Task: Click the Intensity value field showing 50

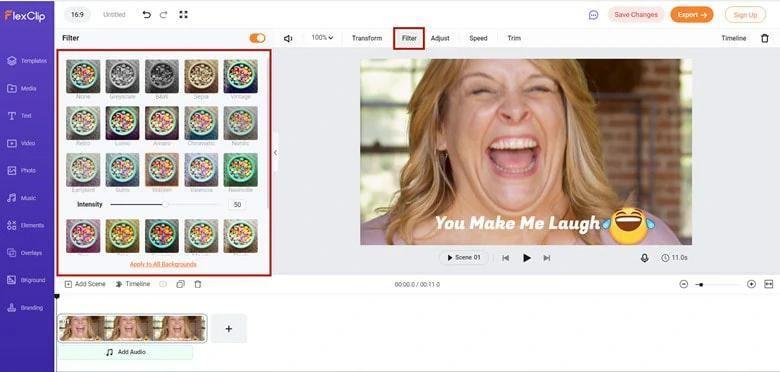Action: click(237, 204)
